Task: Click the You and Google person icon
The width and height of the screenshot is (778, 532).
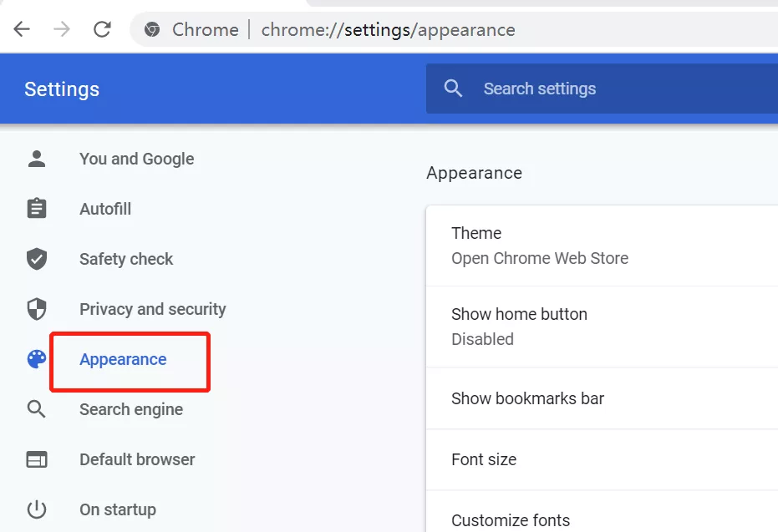Action: point(37,159)
